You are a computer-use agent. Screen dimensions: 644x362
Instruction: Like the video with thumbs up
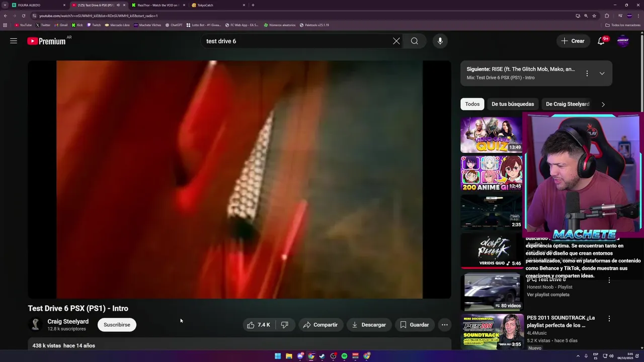pos(259,325)
